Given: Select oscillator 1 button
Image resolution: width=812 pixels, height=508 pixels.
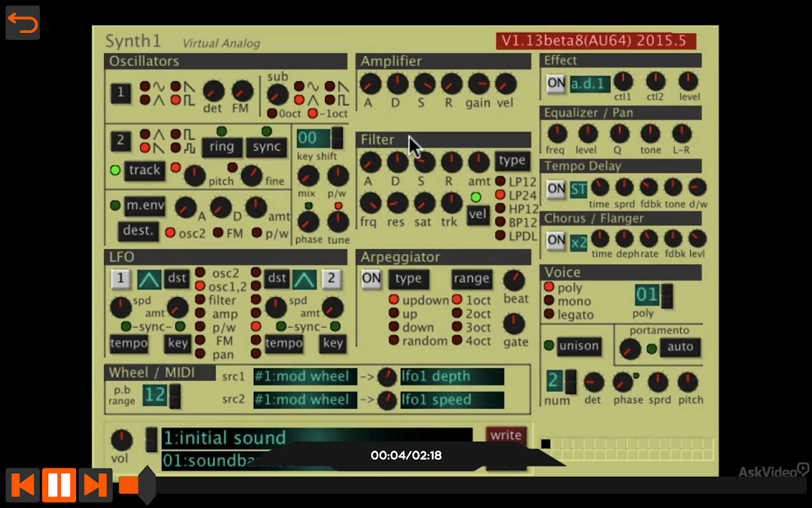Looking at the screenshot, I should [121, 93].
